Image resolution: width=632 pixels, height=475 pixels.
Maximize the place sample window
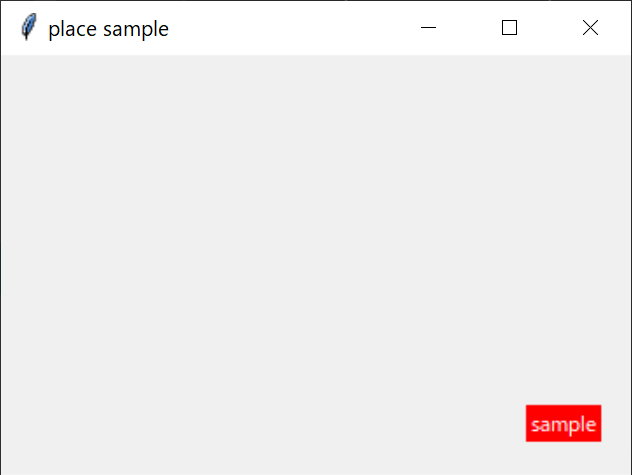click(509, 28)
